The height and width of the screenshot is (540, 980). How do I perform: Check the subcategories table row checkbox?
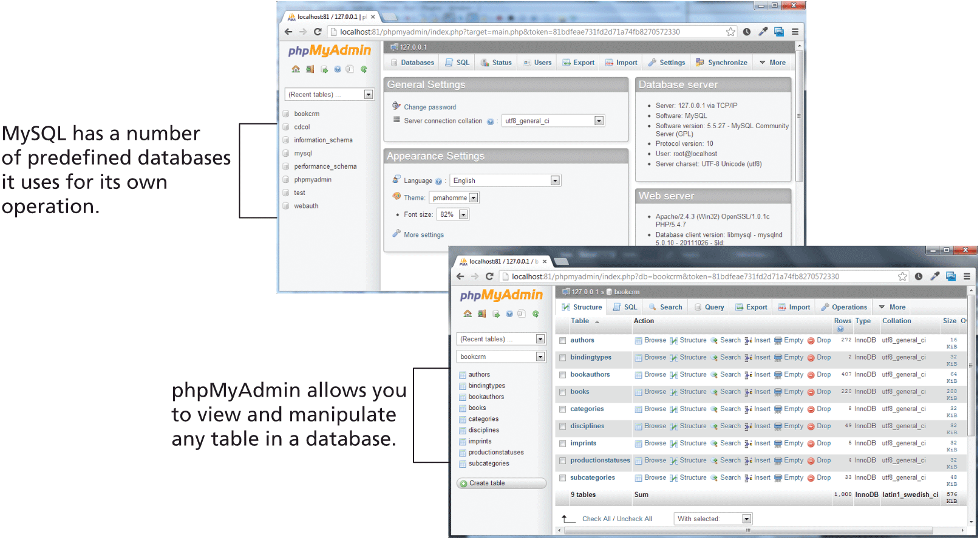tap(563, 479)
